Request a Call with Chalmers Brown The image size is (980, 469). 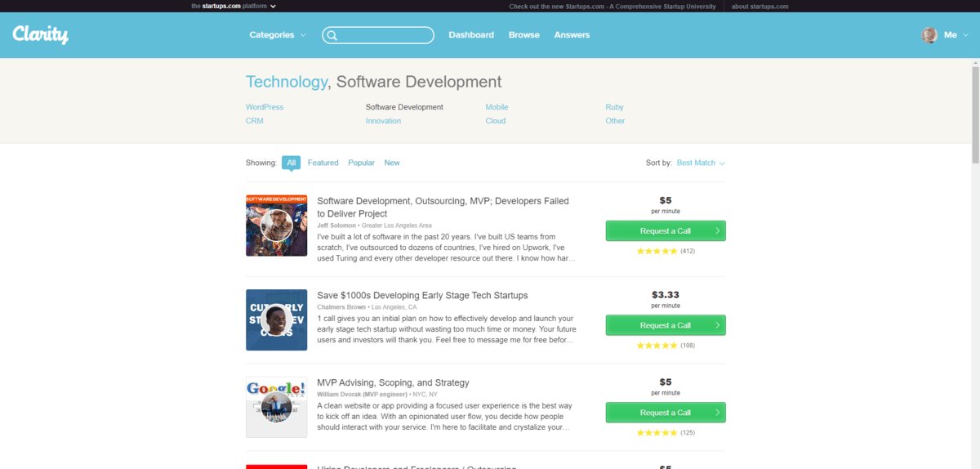[x=666, y=325]
